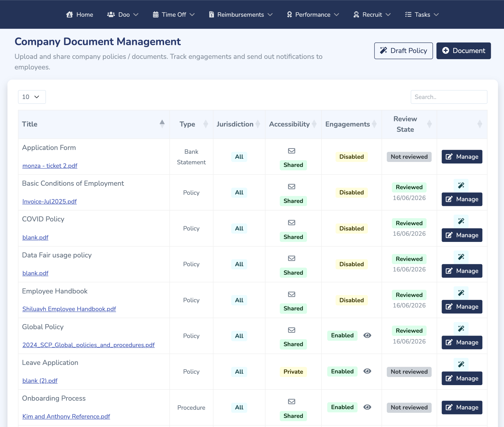View engagements eye icon for Leave Application
Image resolution: width=504 pixels, height=427 pixels.
(367, 371)
